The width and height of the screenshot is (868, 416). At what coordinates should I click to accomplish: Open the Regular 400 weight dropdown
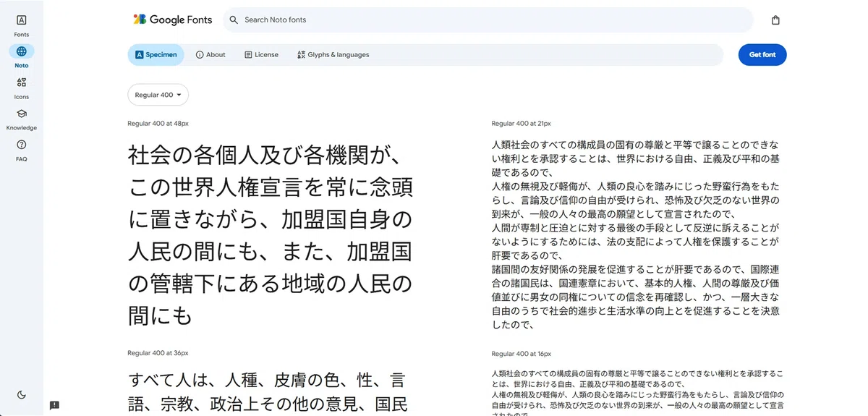point(158,95)
